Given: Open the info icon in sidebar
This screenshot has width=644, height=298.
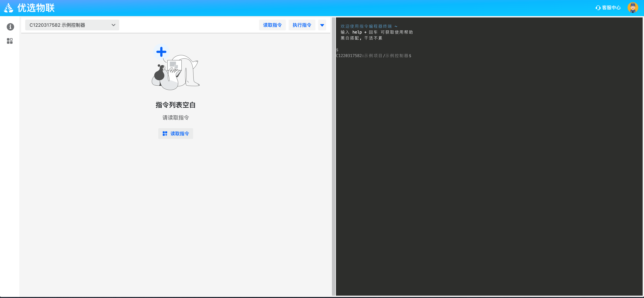Looking at the screenshot, I should pyautogui.click(x=10, y=27).
